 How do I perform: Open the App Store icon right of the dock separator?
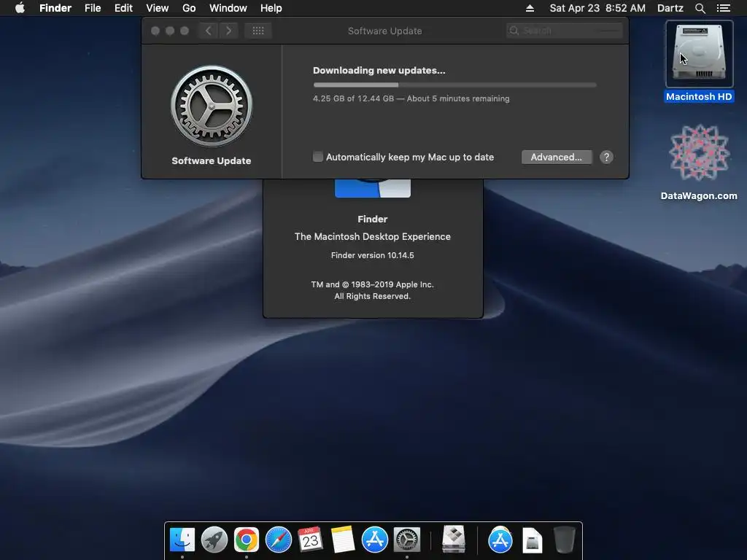[500, 540]
